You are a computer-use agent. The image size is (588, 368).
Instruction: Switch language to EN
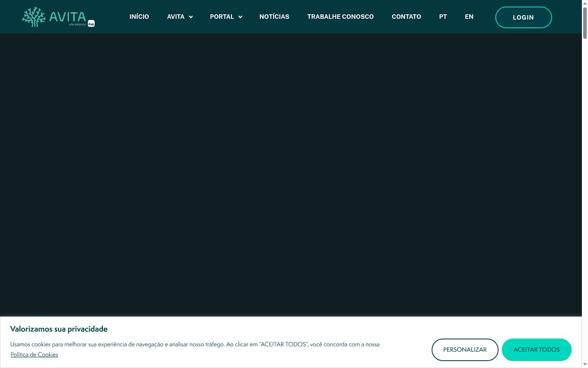tap(469, 17)
